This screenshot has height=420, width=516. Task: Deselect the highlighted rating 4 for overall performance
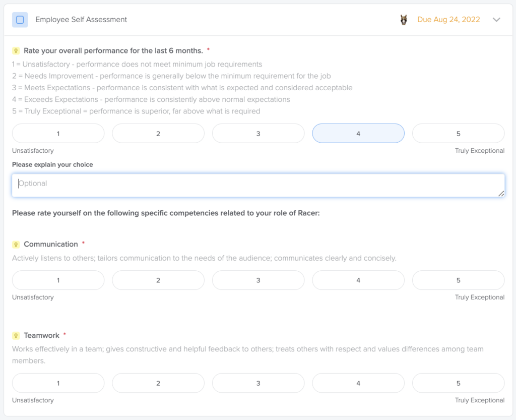click(x=358, y=133)
